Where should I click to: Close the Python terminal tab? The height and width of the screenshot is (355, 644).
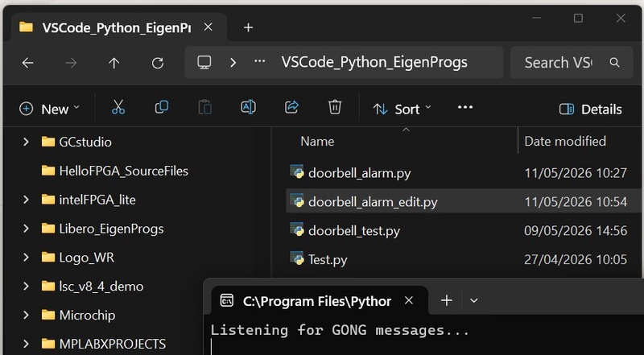coord(409,300)
